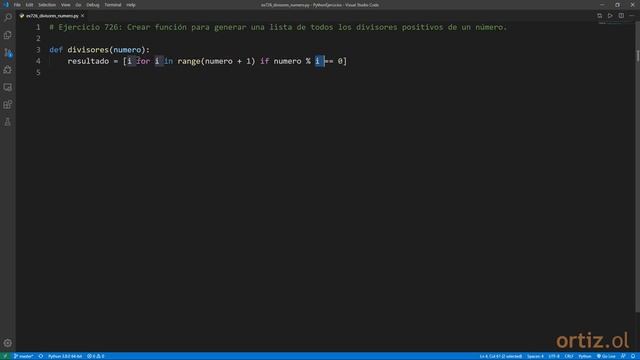The width and height of the screenshot is (640, 360).
Task: Minimize the VS Code window
Action: pos(602,5)
